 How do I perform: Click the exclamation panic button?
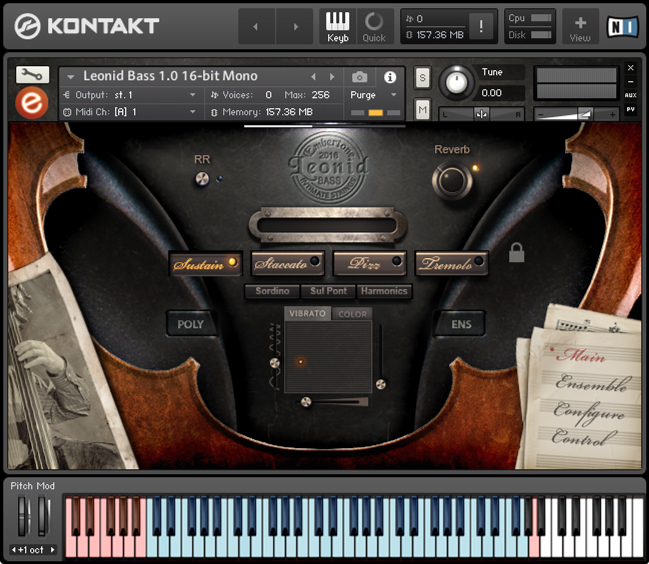(481, 26)
